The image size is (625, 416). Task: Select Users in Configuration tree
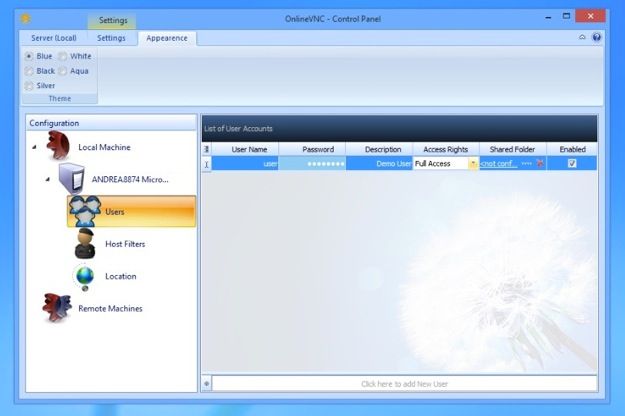[132, 211]
